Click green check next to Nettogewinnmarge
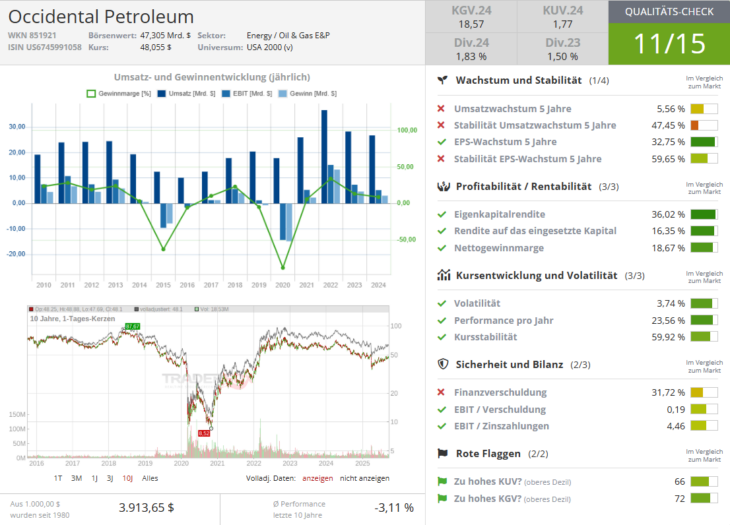This screenshot has width=730, height=525. (x=442, y=248)
